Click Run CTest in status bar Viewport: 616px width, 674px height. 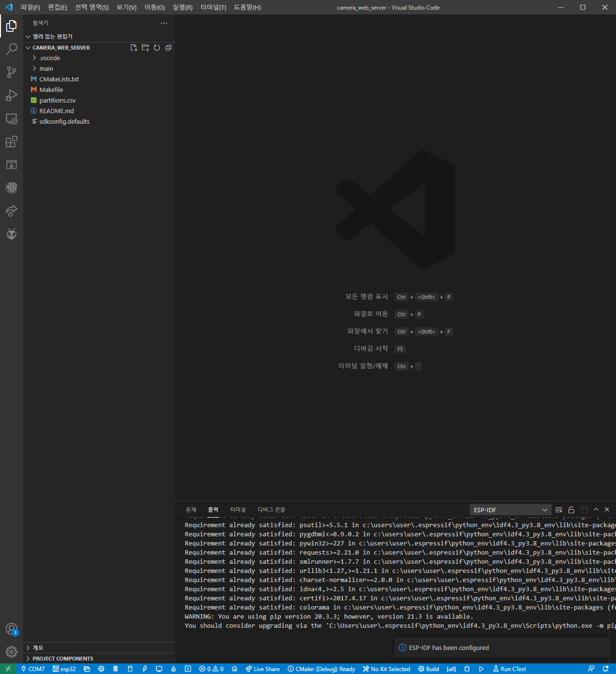[x=509, y=669]
